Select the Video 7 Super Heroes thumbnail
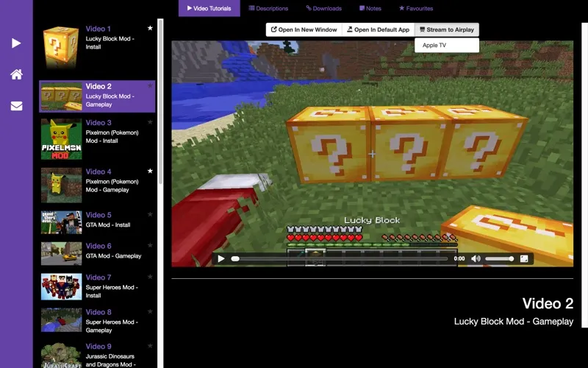Screen dimensions: 588x368 coord(61,286)
